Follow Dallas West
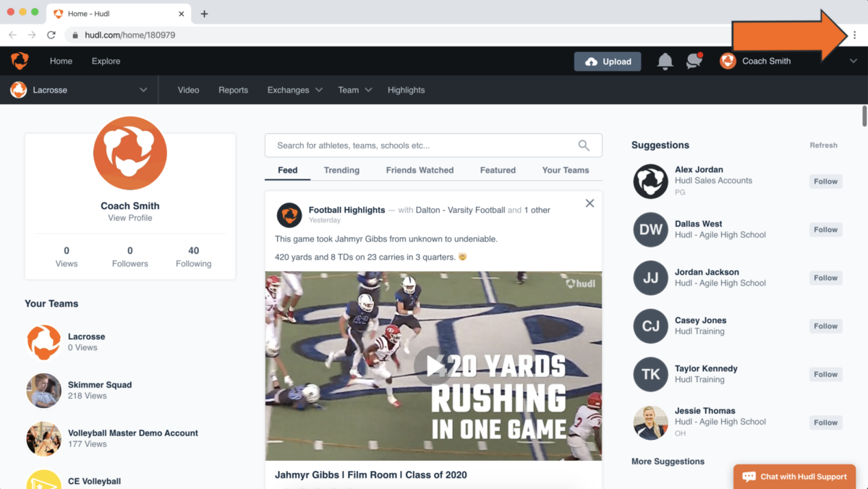The height and width of the screenshot is (489, 868). click(825, 230)
